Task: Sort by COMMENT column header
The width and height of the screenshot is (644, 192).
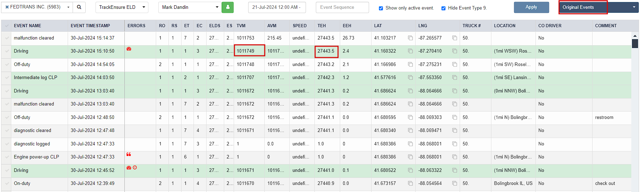Action: [606, 26]
